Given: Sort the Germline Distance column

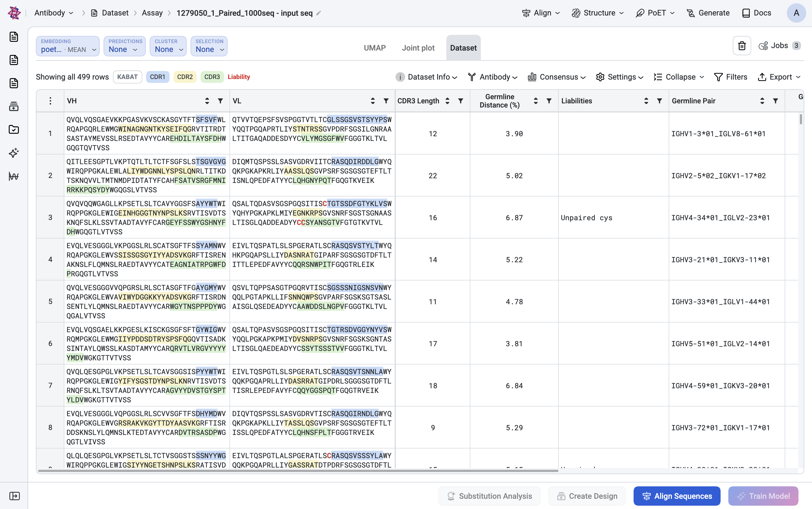Looking at the screenshot, I should point(536,101).
